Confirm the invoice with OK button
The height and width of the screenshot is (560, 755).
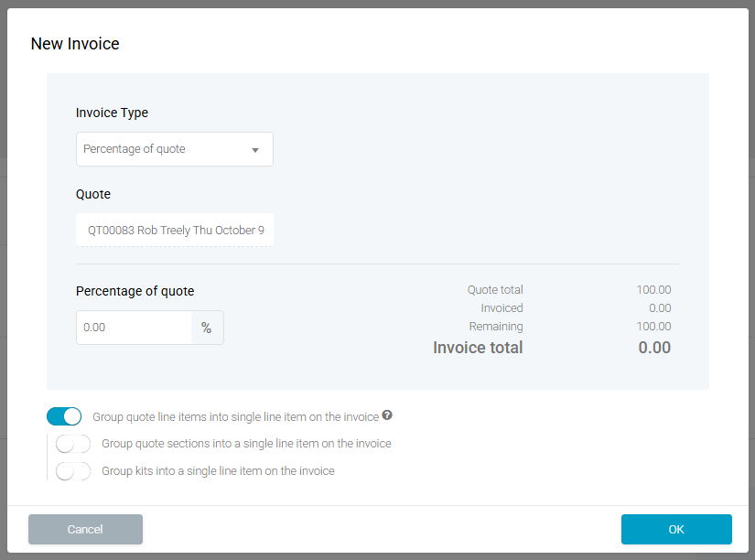click(x=675, y=530)
